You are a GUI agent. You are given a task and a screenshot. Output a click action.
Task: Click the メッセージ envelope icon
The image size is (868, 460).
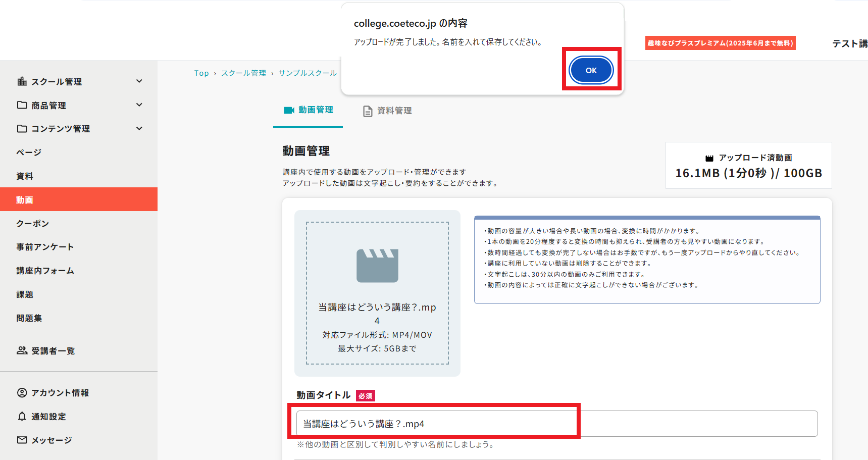click(x=22, y=440)
